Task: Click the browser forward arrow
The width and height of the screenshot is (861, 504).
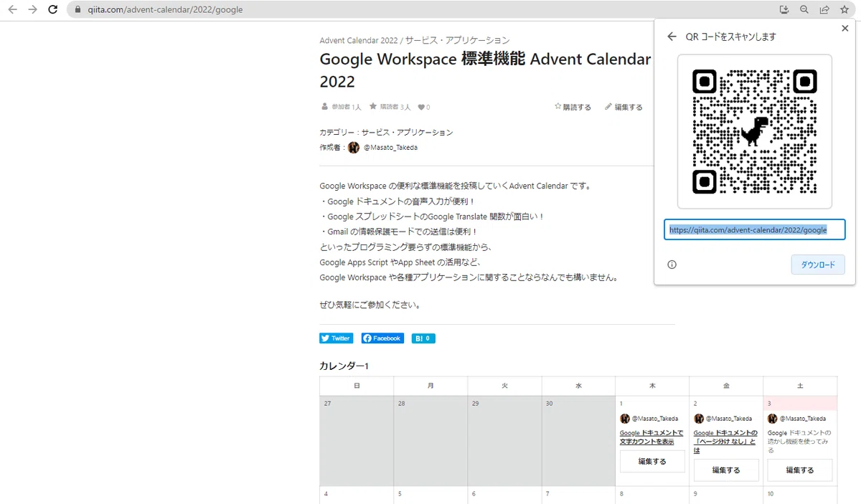Action: [32, 10]
